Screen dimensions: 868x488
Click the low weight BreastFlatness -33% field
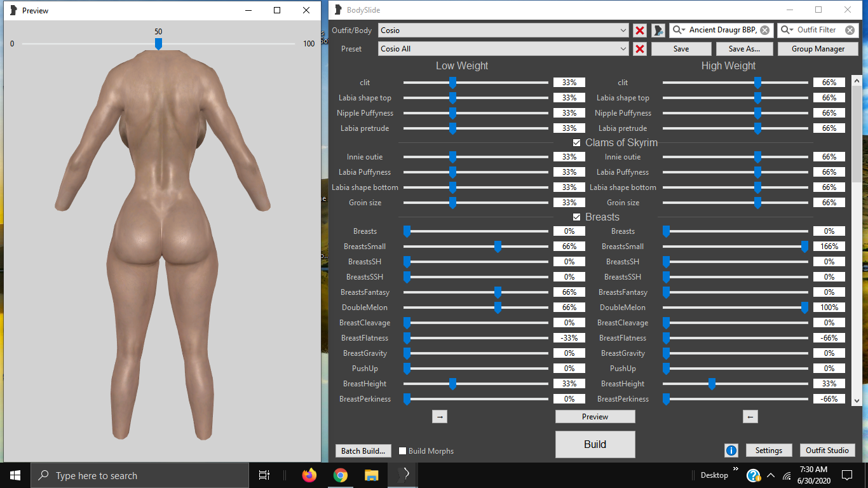pos(569,338)
